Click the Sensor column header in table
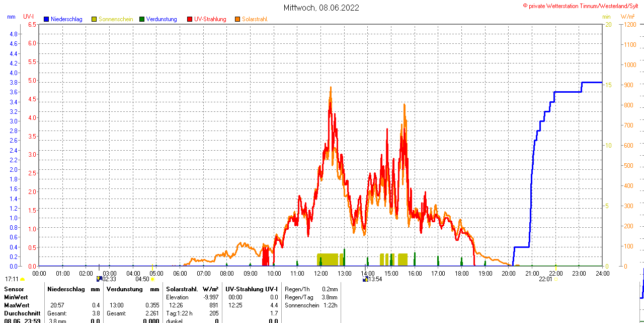 [14, 289]
